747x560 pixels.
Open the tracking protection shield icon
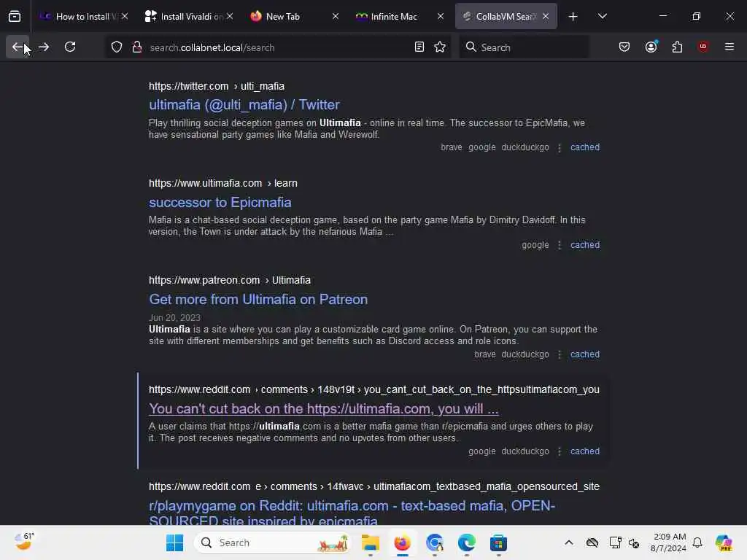(x=117, y=47)
